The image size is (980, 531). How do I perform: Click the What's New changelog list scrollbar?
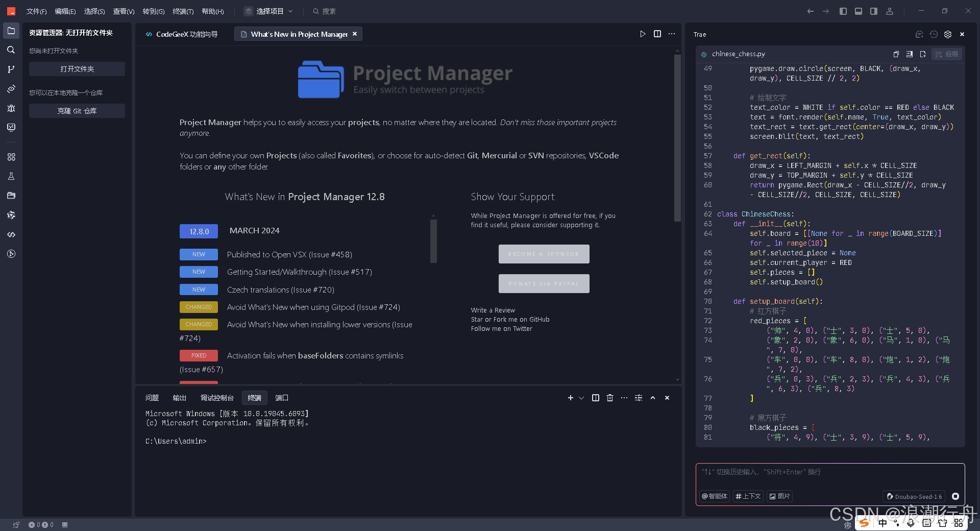(433, 241)
